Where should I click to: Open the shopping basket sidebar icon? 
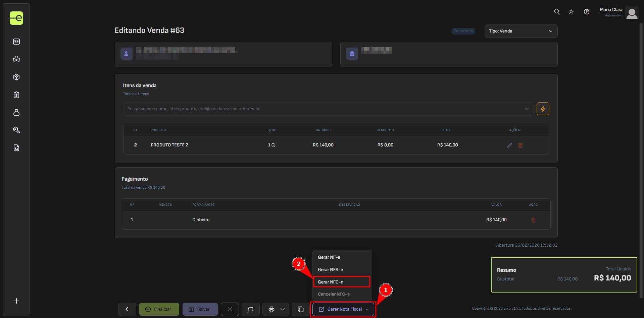click(16, 60)
